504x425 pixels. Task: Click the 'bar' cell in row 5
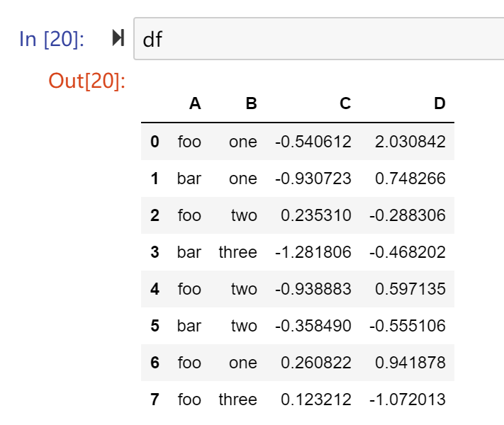click(x=189, y=326)
